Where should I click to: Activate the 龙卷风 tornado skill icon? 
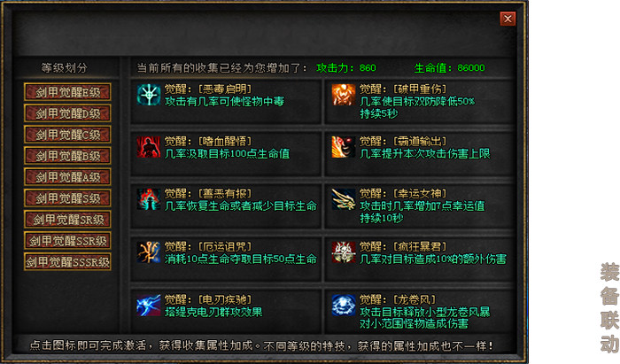click(344, 305)
